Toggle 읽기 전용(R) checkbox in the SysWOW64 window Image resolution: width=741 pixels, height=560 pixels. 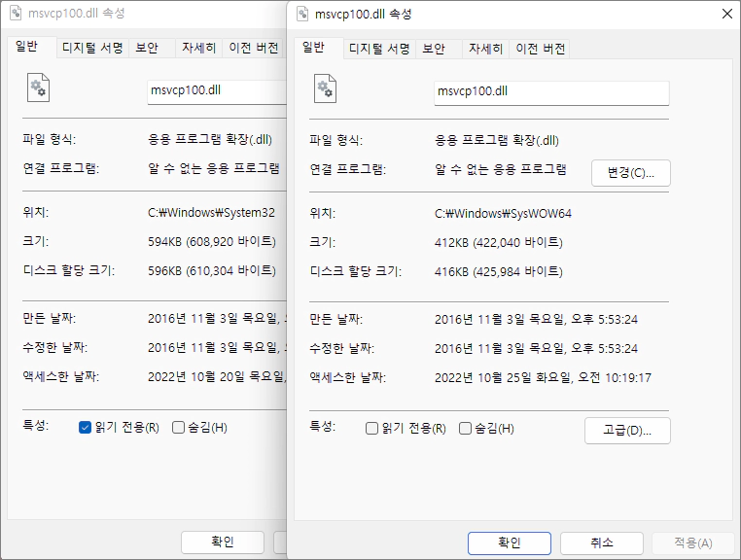(371, 429)
